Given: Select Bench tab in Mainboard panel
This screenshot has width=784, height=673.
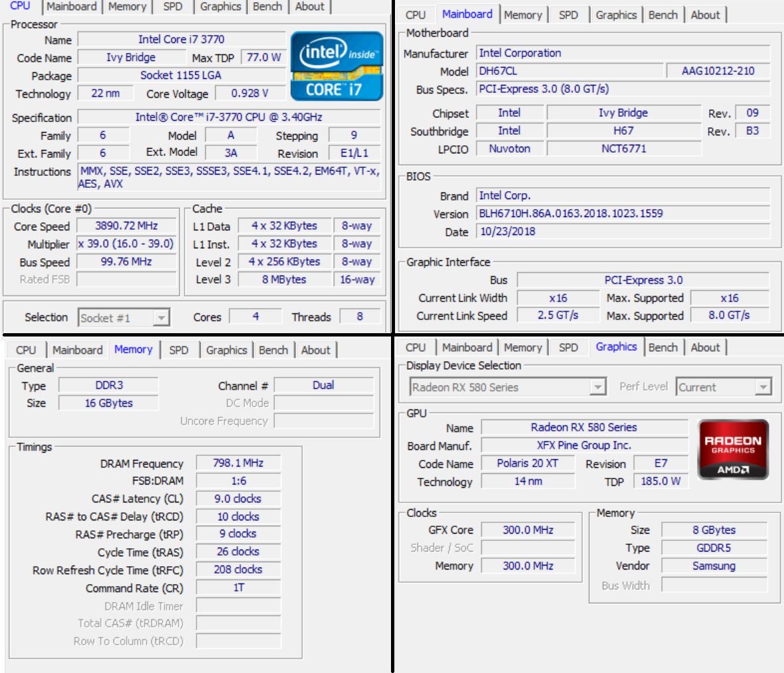Looking at the screenshot, I should coord(663,15).
